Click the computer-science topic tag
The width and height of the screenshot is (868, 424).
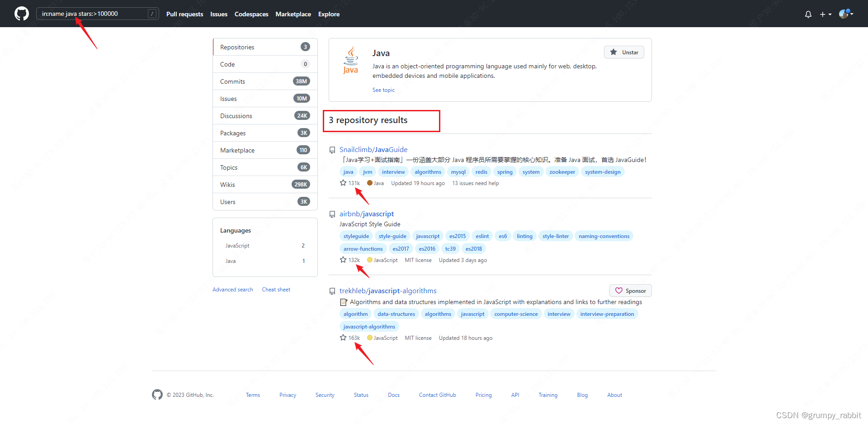pyautogui.click(x=516, y=314)
